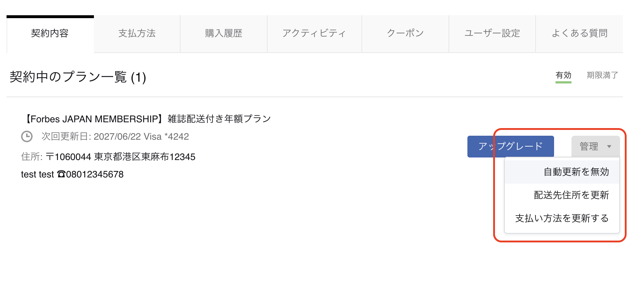Click the 次回更新日 renewal date text
This screenshot has height=299, width=644.
(115, 137)
